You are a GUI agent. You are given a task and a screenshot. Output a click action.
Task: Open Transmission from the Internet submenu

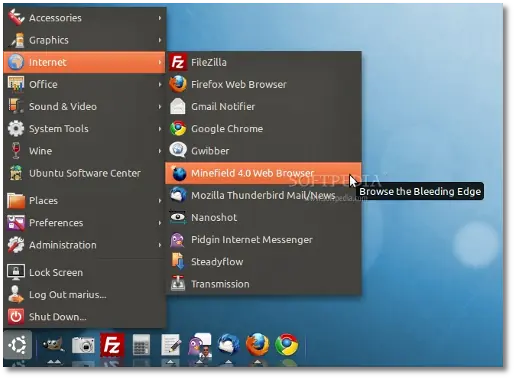click(x=263, y=284)
